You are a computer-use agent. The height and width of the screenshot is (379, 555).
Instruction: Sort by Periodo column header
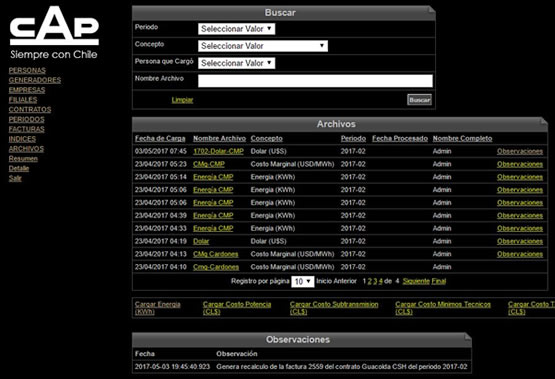click(x=353, y=138)
